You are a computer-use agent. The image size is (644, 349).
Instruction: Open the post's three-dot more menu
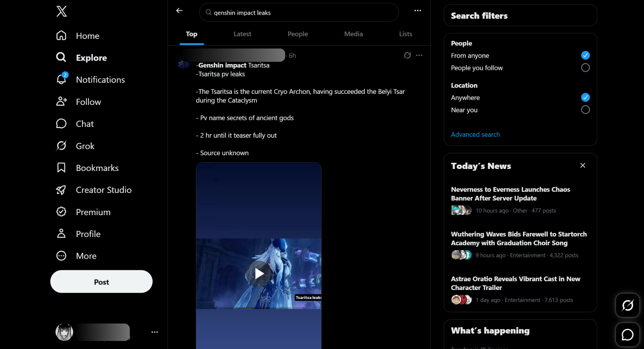pos(419,55)
